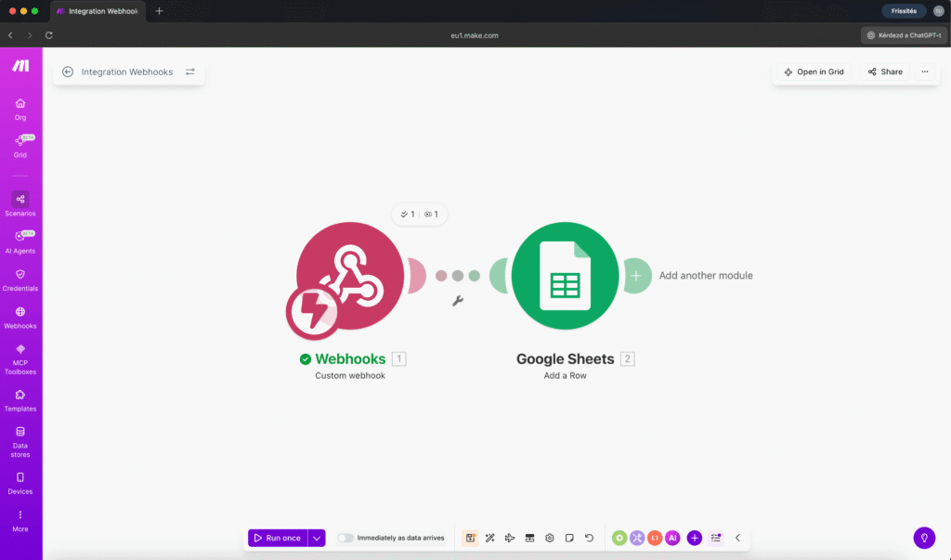Viewport: 951px width, 560px height.
Task: Open the wrench settings between the modules
Action: [457, 299]
